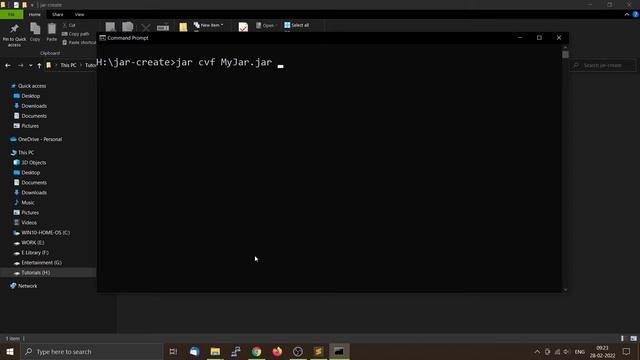Choose Copy path in the ribbon
640x360 pixels.
76,34
